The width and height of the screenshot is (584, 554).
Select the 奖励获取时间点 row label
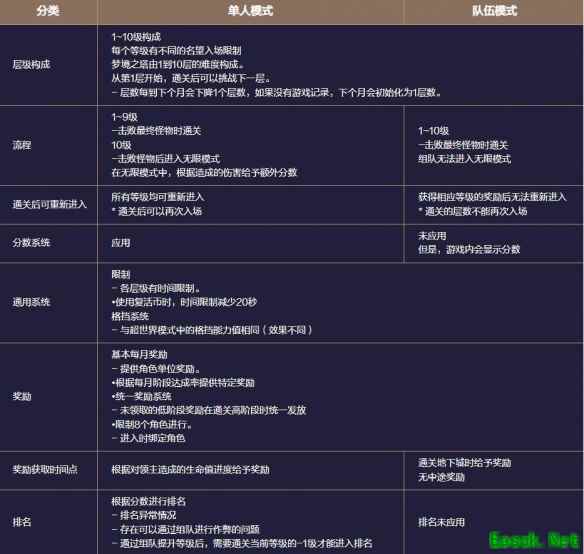click(45, 469)
